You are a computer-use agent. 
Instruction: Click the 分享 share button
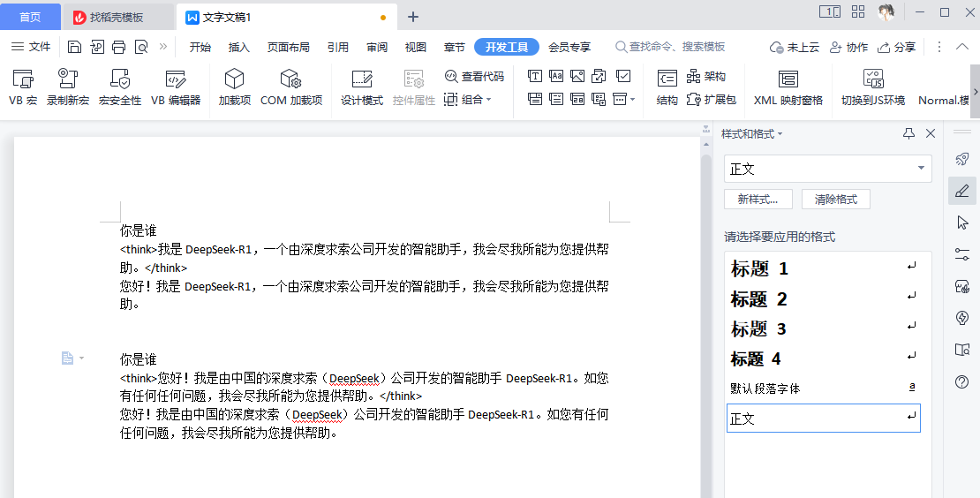tap(896, 47)
